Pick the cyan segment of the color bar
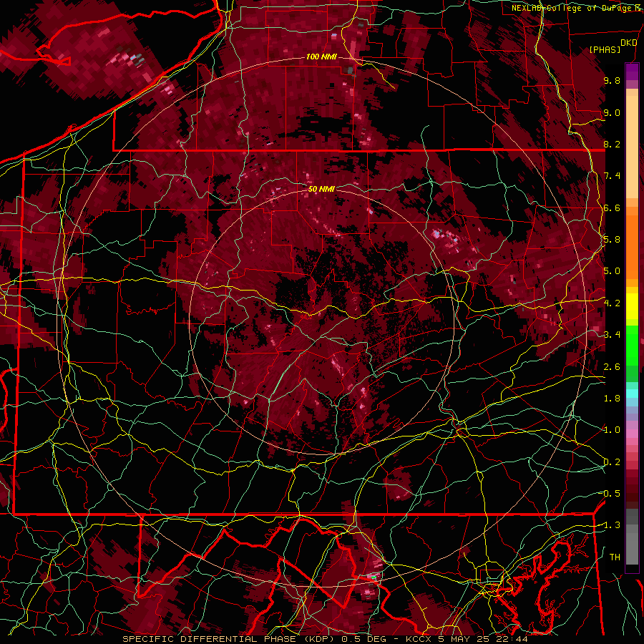The width and height of the screenshot is (644, 644). pyautogui.click(x=632, y=394)
